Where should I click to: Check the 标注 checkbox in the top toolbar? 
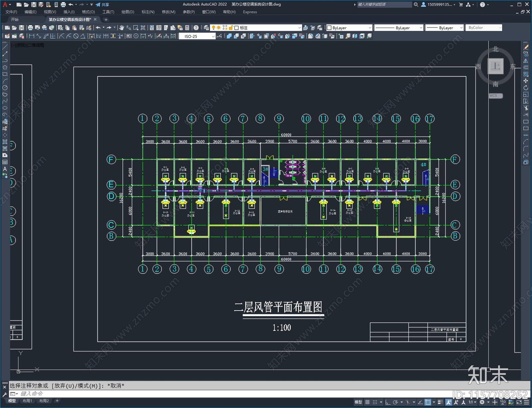(237, 27)
